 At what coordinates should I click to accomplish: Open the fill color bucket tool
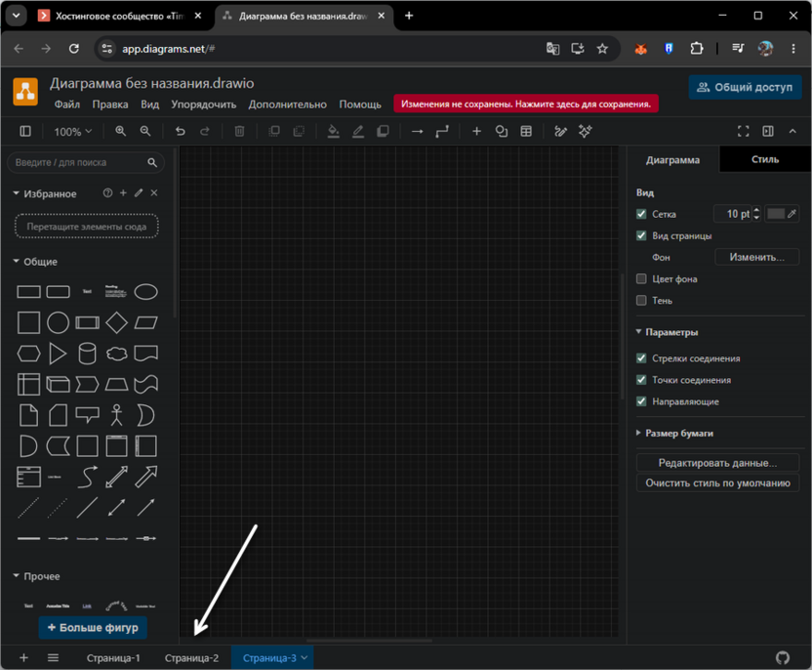point(334,131)
